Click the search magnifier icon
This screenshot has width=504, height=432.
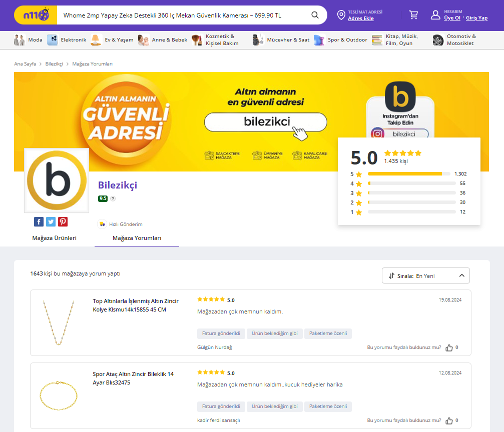click(315, 15)
